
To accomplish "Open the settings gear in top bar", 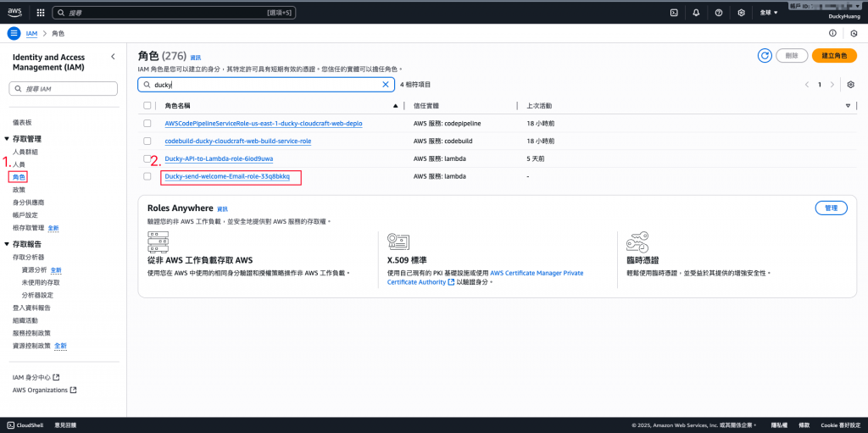I will click(741, 12).
